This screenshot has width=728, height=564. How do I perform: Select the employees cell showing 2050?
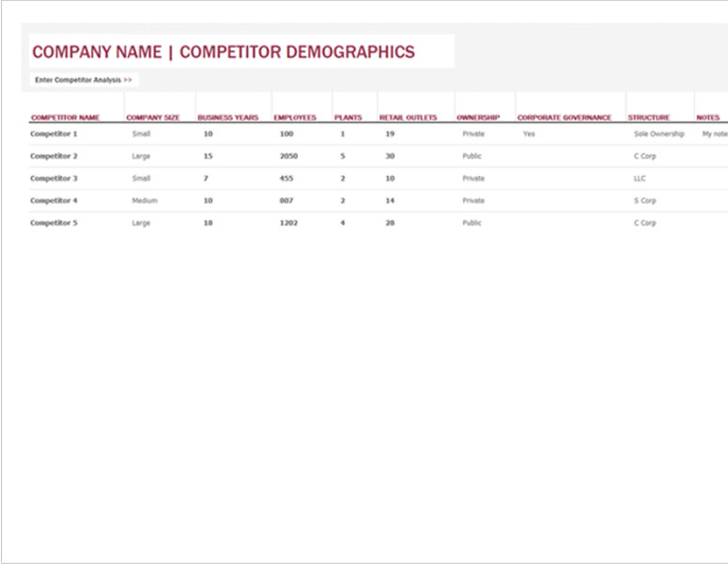pyautogui.click(x=288, y=156)
